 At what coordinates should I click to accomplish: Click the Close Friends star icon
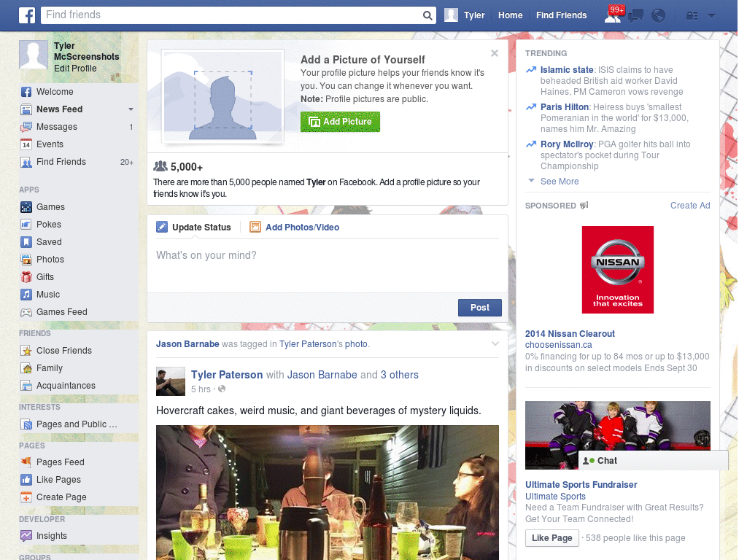[x=26, y=351]
